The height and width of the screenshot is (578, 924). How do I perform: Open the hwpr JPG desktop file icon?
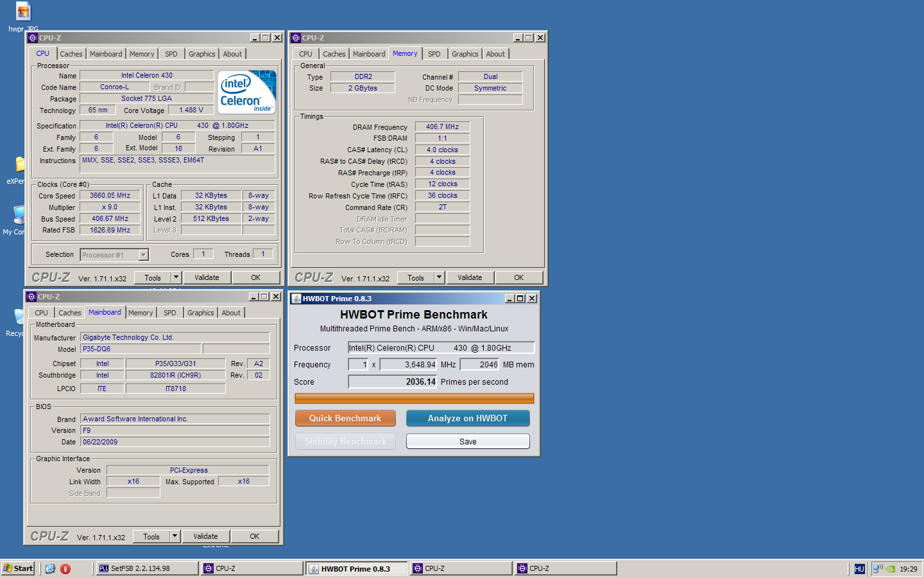[23, 12]
